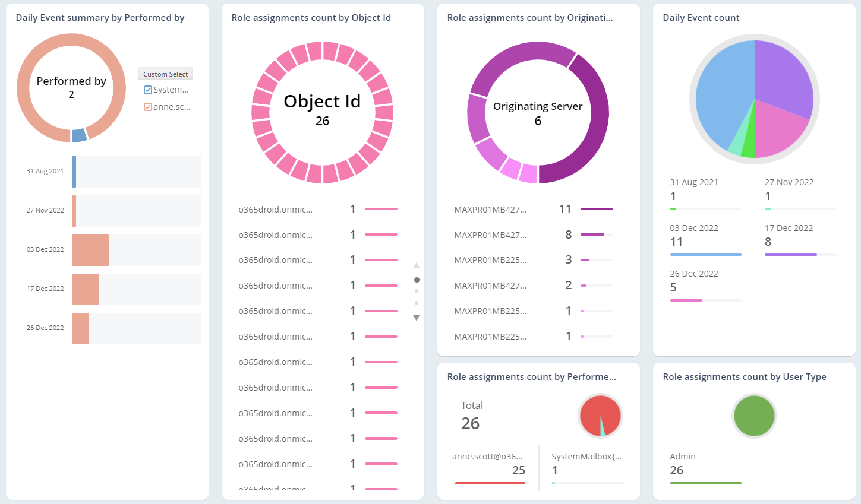Click the 31 Aug 2021 bar
The image size is (861, 504).
tap(74, 172)
